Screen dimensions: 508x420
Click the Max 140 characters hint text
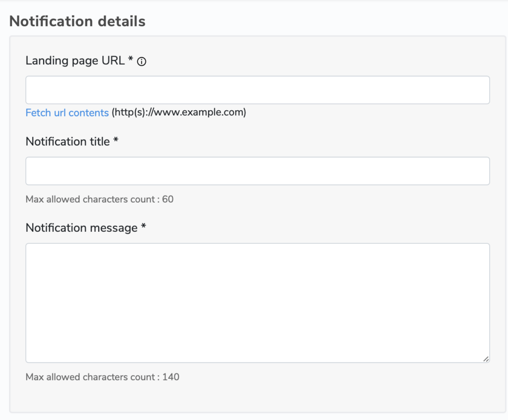click(x=101, y=377)
